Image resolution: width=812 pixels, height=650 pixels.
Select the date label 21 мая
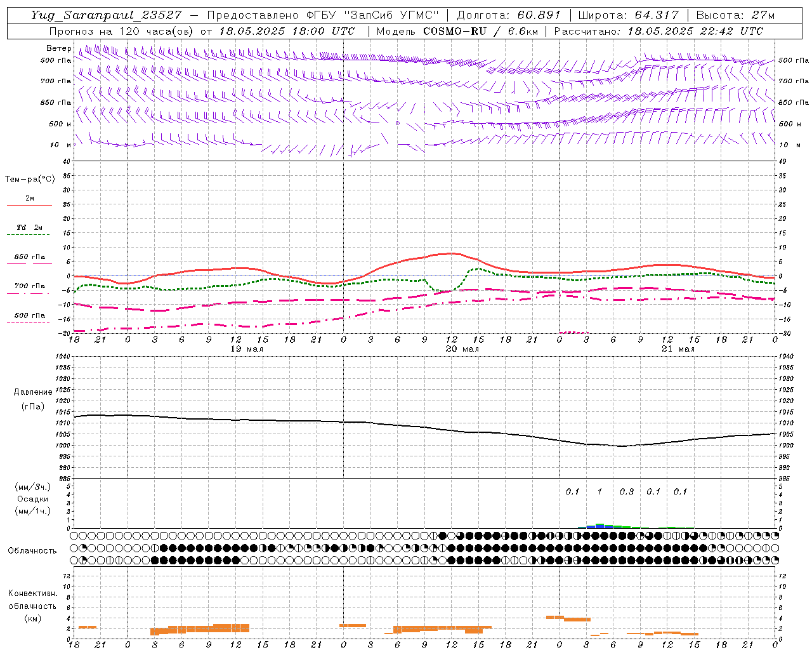678,349
